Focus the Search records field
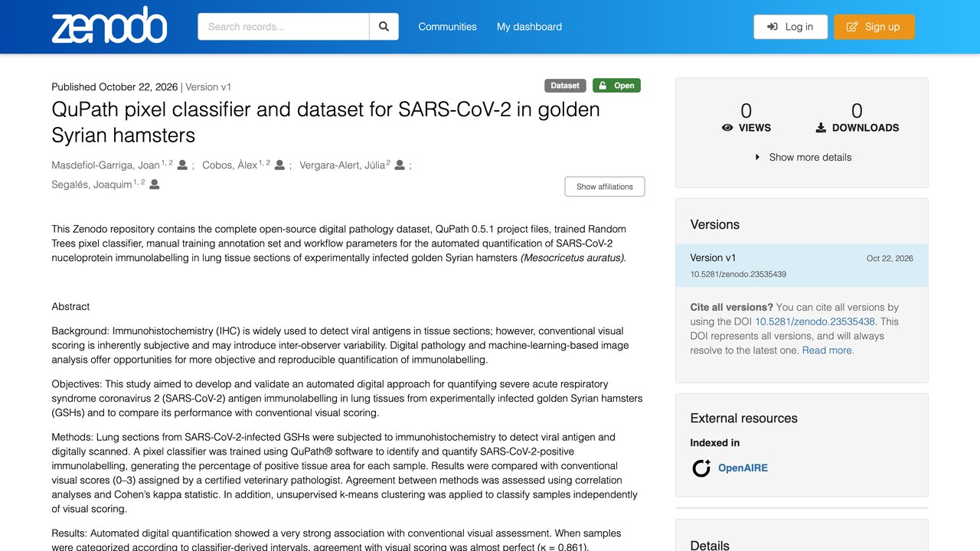Image resolution: width=980 pixels, height=551 pixels. coord(283,27)
